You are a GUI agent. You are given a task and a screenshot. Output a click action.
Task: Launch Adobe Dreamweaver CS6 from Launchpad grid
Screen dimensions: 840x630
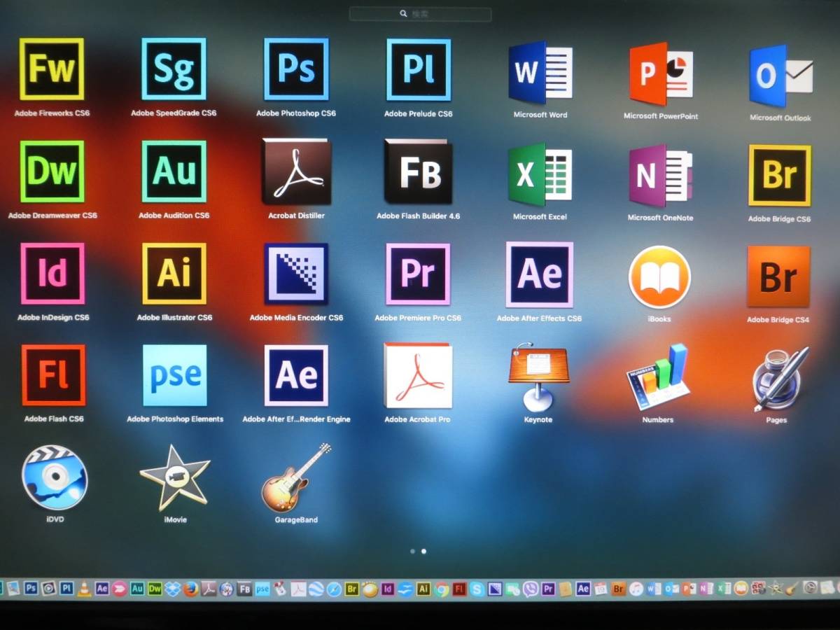pos(52,171)
